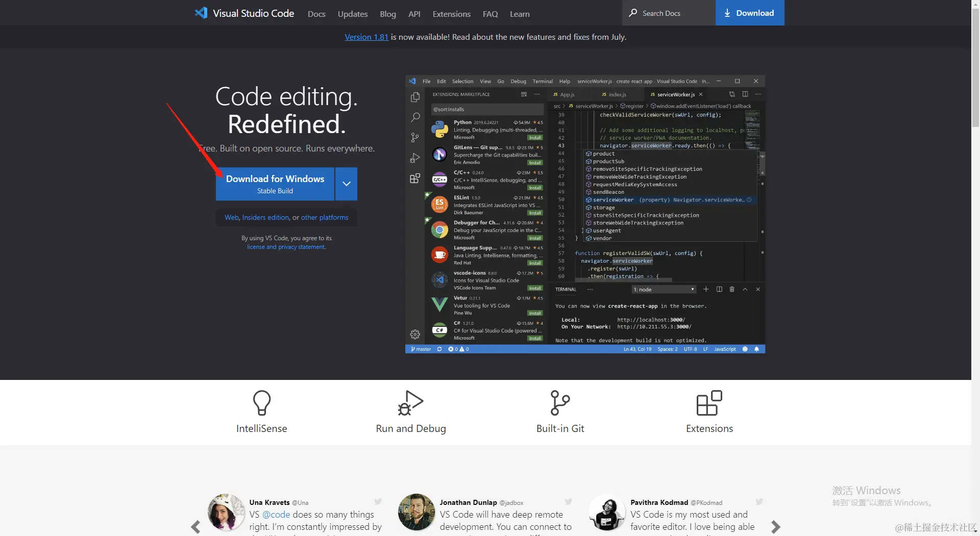
Task: Open license and privacy statement link
Action: tap(286, 247)
